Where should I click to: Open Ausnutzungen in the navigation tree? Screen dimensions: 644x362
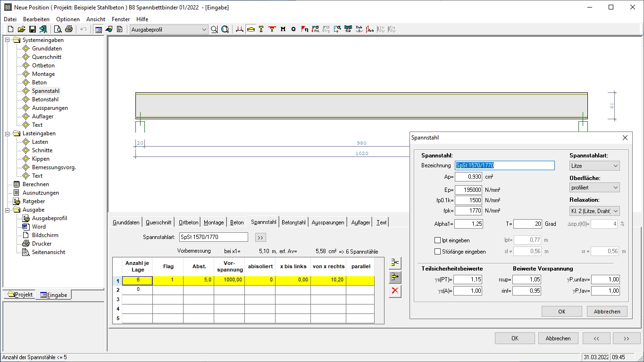[41, 193]
